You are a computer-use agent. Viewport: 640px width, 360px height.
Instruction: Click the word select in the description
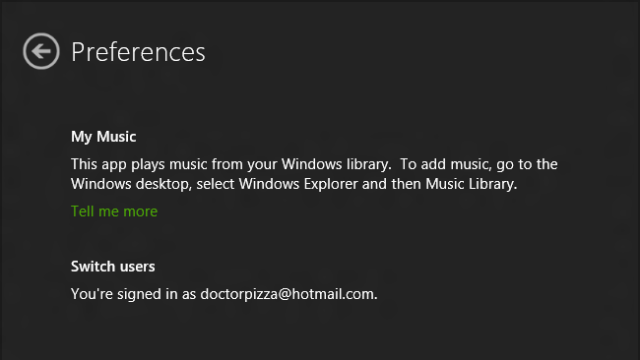coord(216,184)
